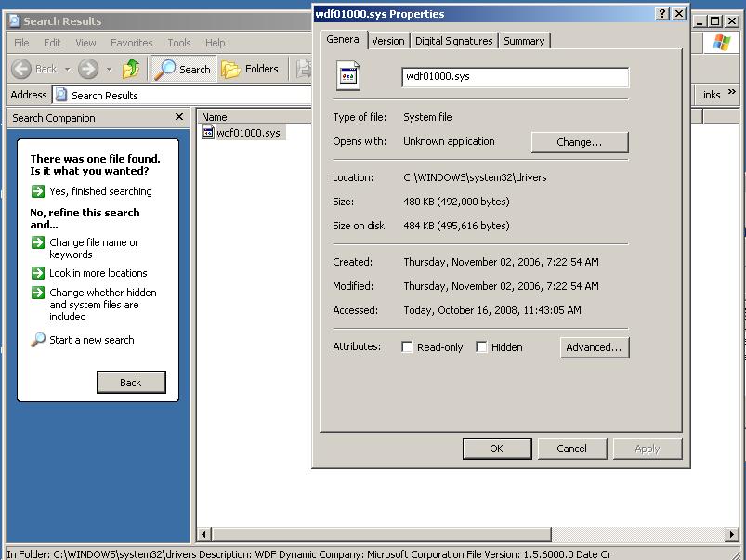Confirm properties with OK button
Image resolution: width=746 pixels, height=560 pixels.
pos(497,449)
